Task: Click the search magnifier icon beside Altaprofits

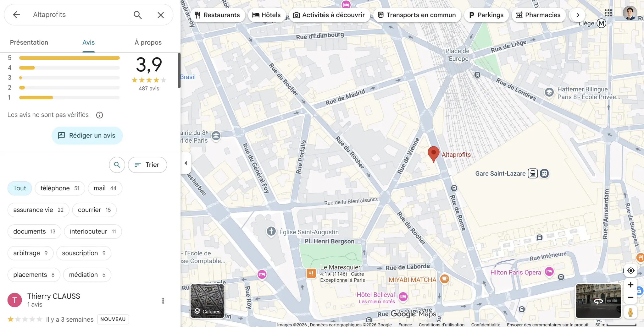Action: click(137, 15)
